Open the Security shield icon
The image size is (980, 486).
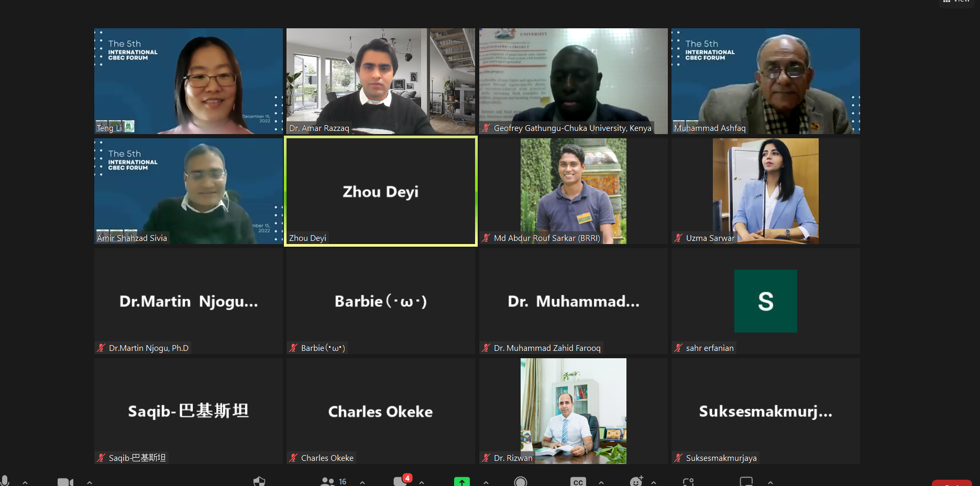tap(259, 481)
